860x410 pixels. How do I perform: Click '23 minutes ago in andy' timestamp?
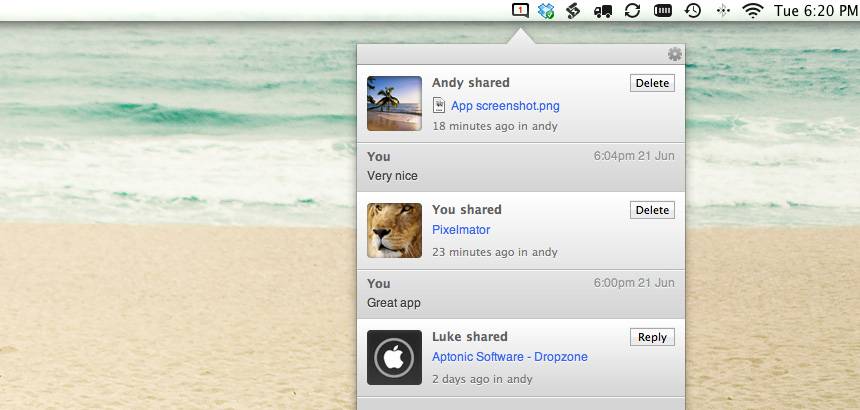(495, 252)
